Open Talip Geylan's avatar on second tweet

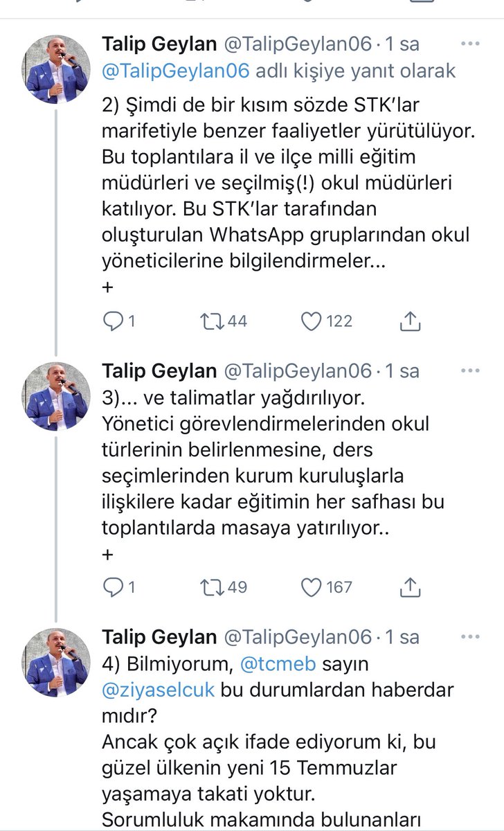click(x=58, y=397)
